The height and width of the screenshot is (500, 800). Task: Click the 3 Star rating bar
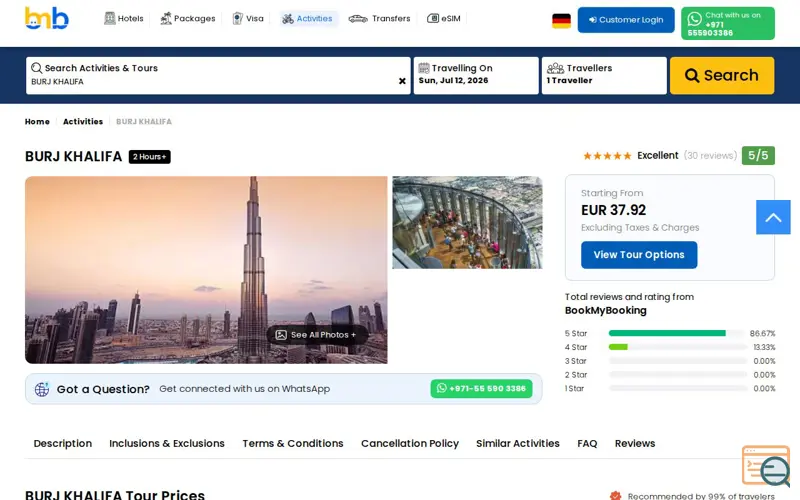[x=678, y=361]
